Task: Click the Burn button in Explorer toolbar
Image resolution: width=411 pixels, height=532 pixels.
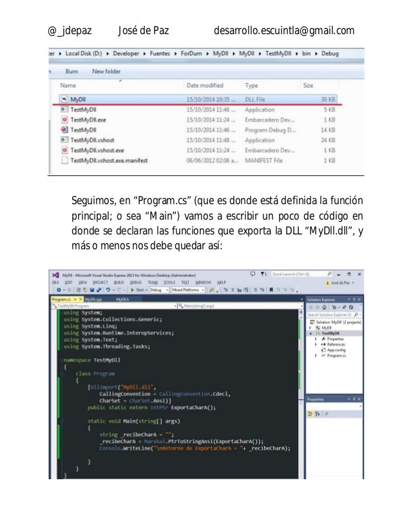Action: tap(72, 71)
